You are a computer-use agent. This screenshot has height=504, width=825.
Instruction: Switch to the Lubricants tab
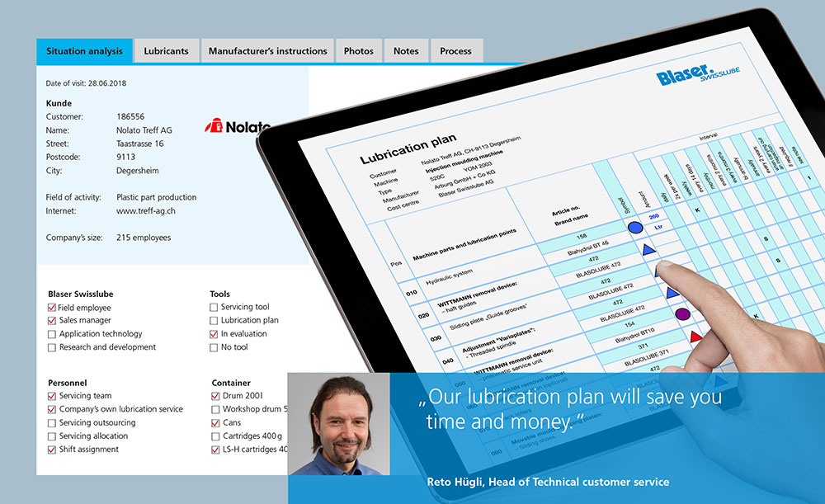coord(166,51)
